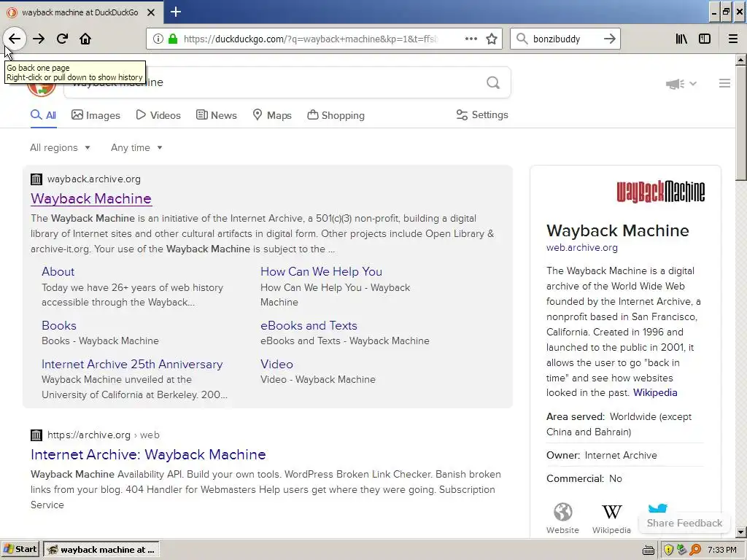The width and height of the screenshot is (747, 560).
Task: Click the Share Feedback button
Action: (x=684, y=523)
